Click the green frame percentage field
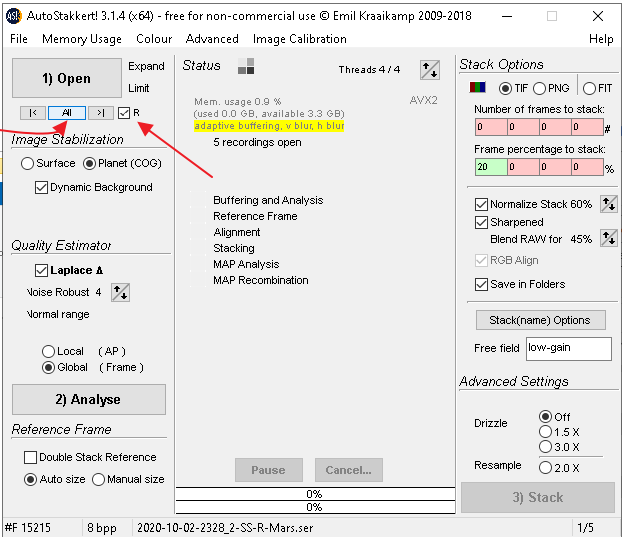622x537 pixels. click(490, 168)
